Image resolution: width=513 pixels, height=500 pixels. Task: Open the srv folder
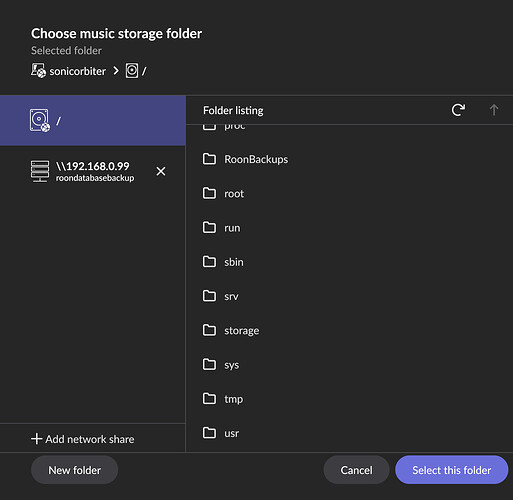tap(349, 296)
